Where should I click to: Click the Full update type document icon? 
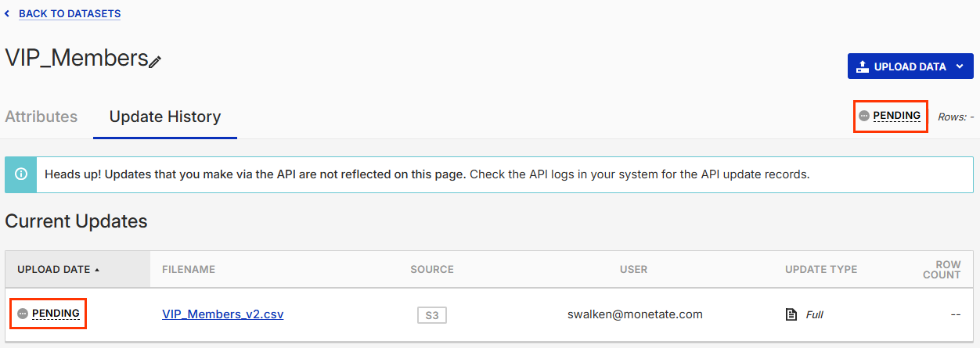[x=791, y=314]
